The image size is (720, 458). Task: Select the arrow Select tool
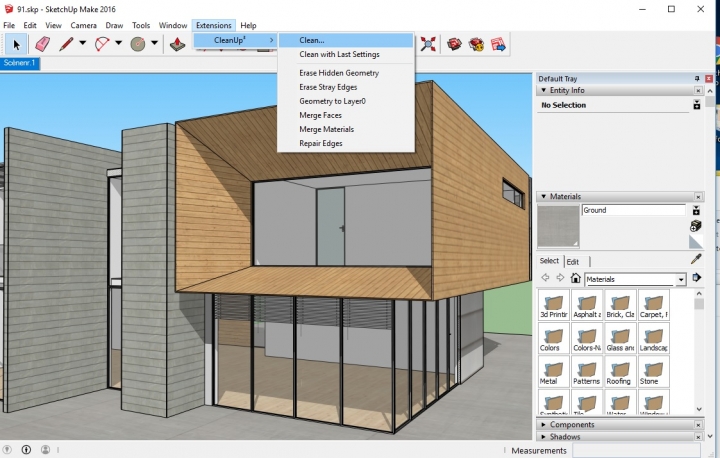[x=17, y=45]
